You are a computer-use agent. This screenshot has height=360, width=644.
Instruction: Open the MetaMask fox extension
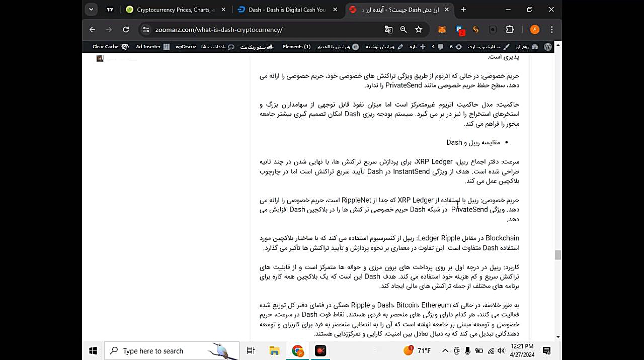coord(442,30)
